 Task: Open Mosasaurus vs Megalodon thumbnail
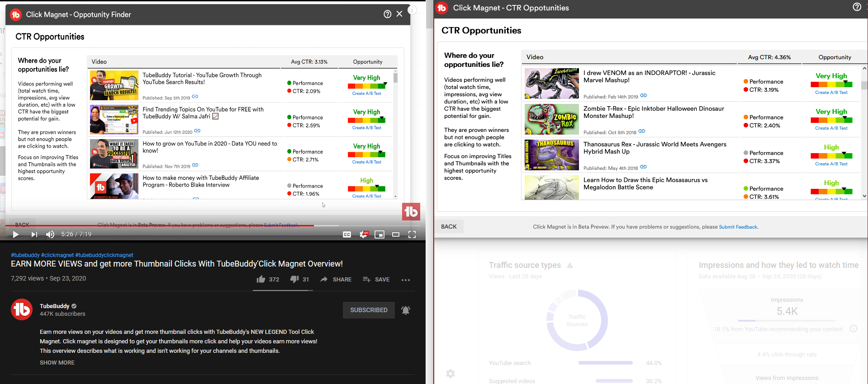(x=552, y=187)
